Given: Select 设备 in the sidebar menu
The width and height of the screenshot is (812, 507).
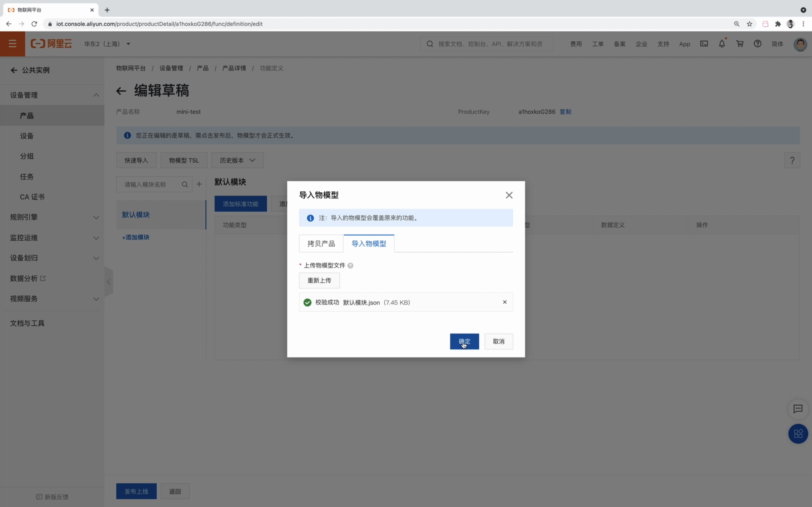Looking at the screenshot, I should coord(27,136).
